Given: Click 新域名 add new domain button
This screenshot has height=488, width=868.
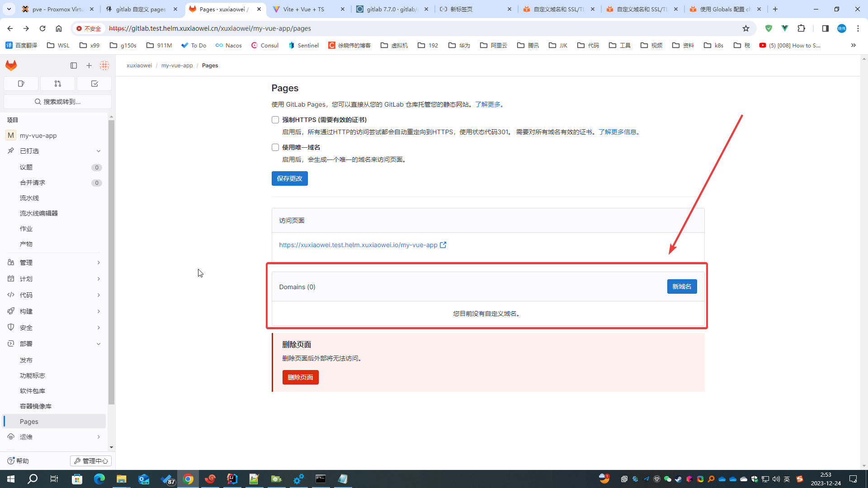Looking at the screenshot, I should click(681, 286).
